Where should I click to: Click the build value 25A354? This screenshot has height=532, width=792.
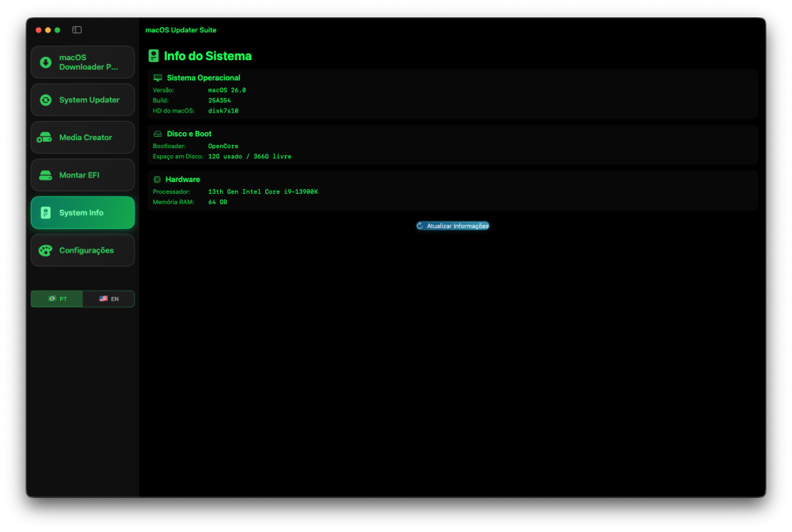[219, 101]
